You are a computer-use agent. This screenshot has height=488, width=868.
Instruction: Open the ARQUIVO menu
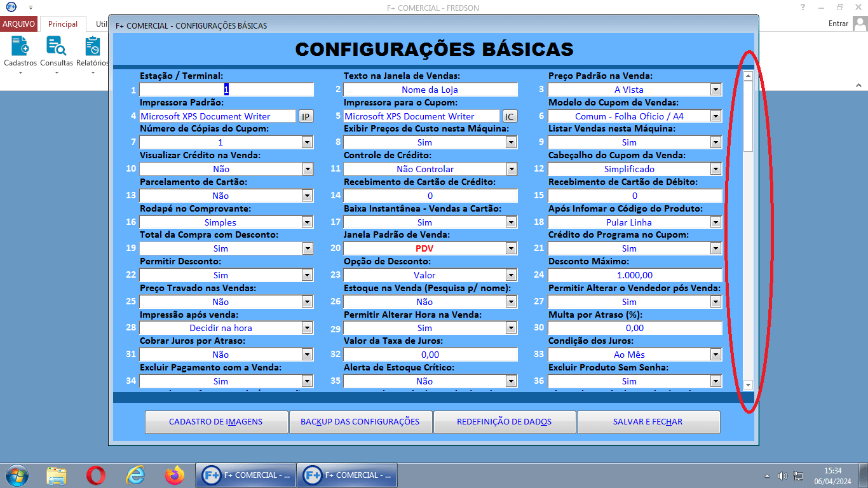pyautogui.click(x=19, y=24)
